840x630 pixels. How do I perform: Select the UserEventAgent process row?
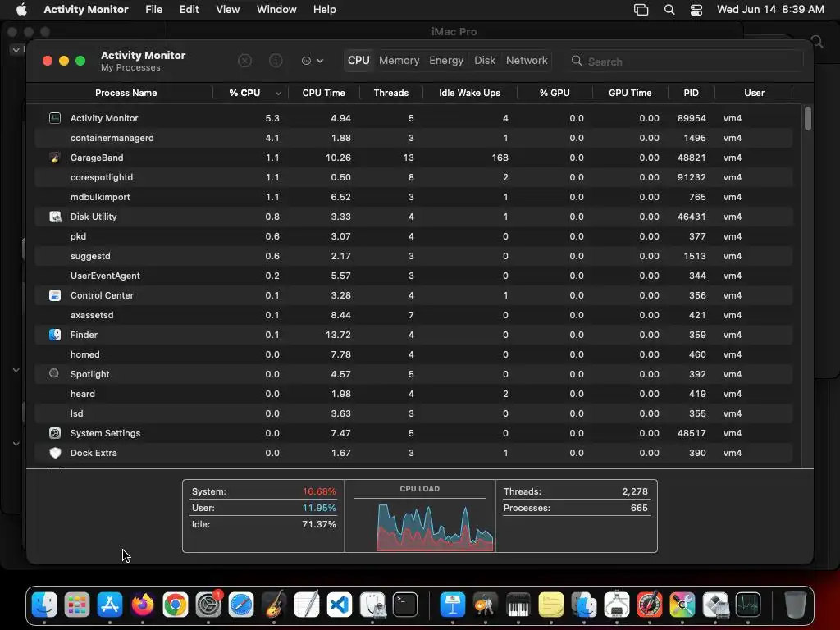click(413, 276)
